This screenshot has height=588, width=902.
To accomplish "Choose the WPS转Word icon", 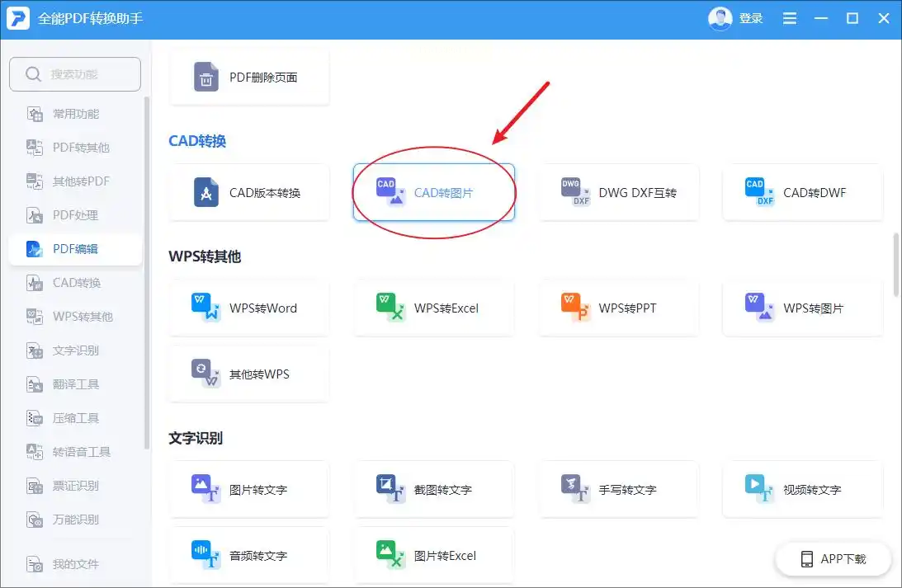I will (x=206, y=308).
